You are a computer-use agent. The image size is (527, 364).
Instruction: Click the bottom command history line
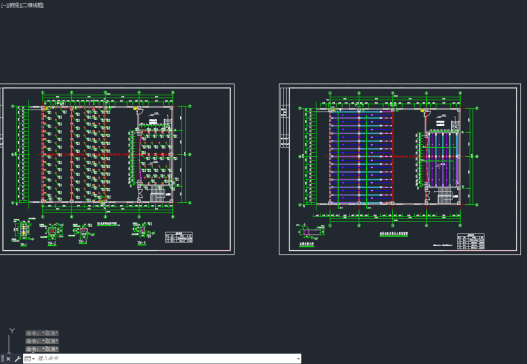(42, 349)
